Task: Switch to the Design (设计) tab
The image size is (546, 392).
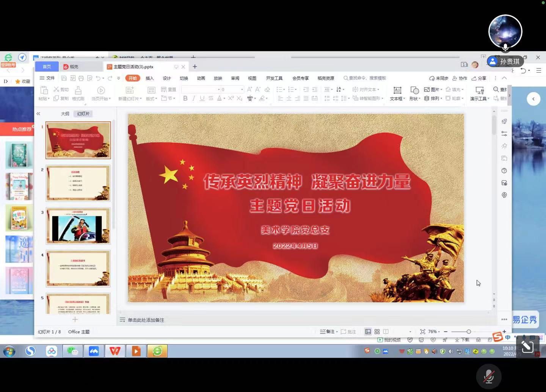Action: 167,78
